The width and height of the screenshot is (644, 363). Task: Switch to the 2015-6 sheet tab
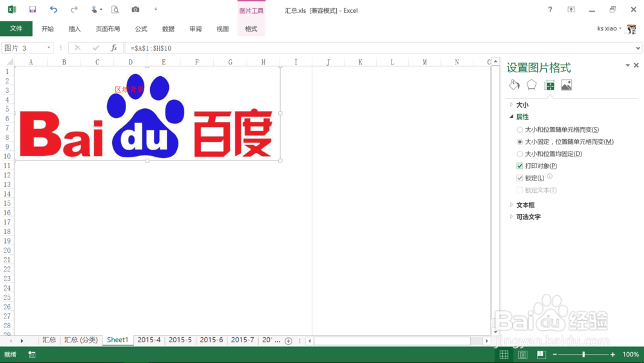211,340
